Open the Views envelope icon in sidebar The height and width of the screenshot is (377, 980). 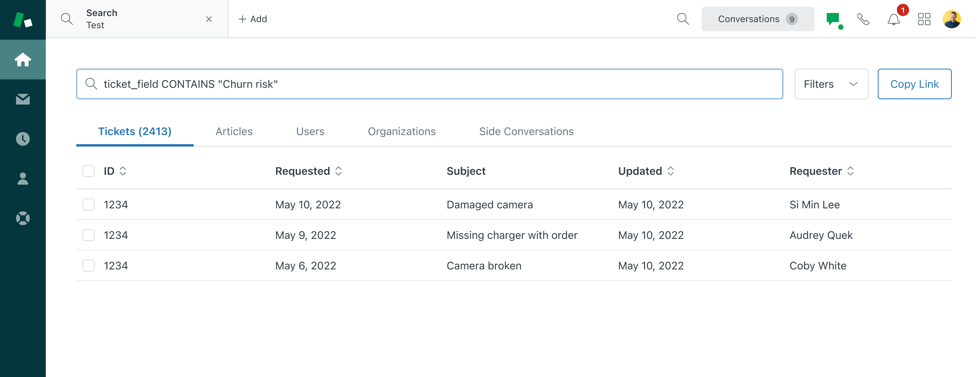coord(23,99)
